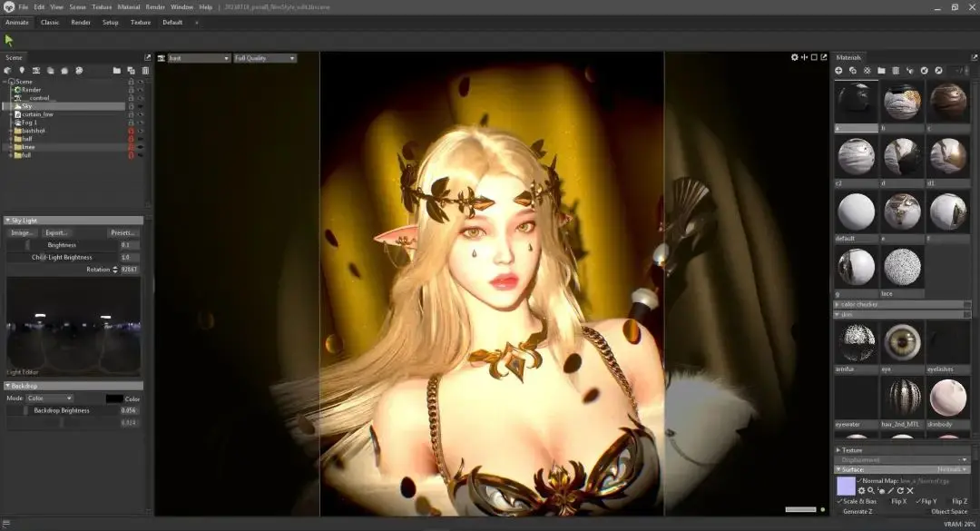Click the black Backdrop color swatch
This screenshot has width=980, height=531.
pyautogui.click(x=113, y=398)
